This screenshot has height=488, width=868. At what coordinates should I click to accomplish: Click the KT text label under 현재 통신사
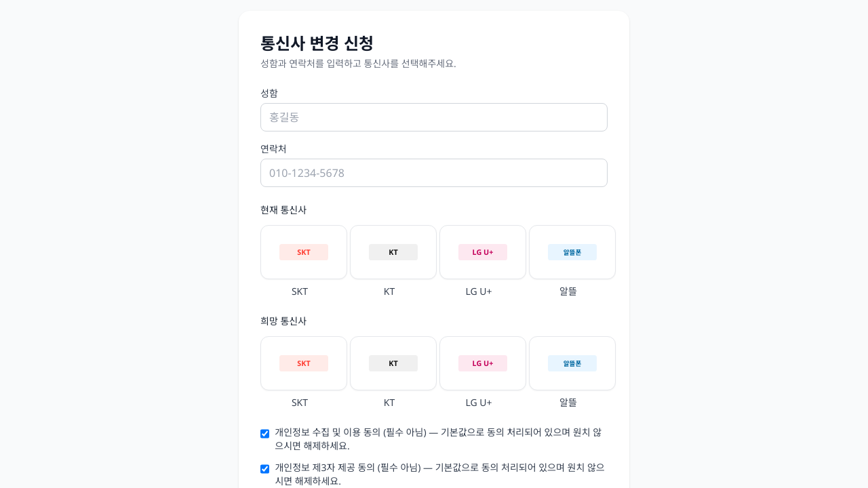[x=389, y=291]
